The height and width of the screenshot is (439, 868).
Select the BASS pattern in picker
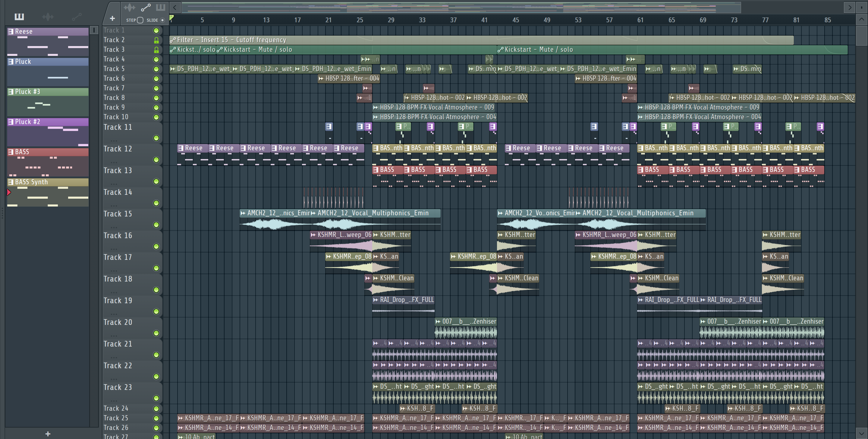(x=48, y=162)
